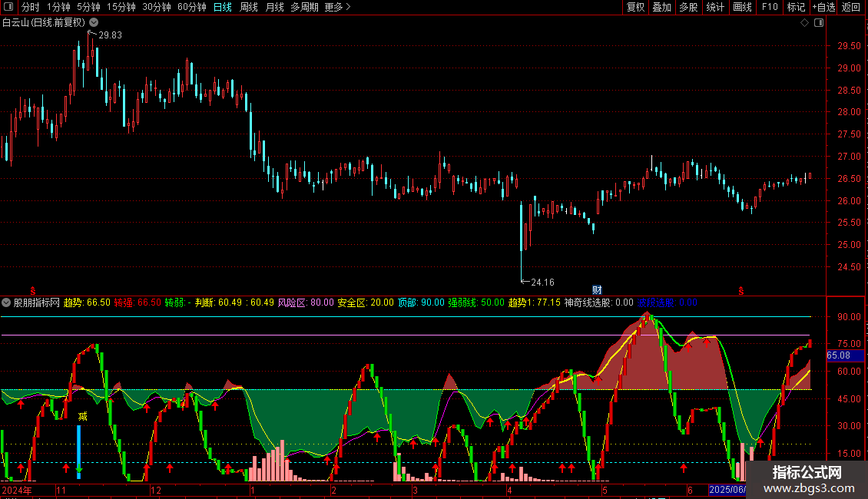Click the diamond marker icon in the chart corner
868x499 pixels.
[805, 23]
